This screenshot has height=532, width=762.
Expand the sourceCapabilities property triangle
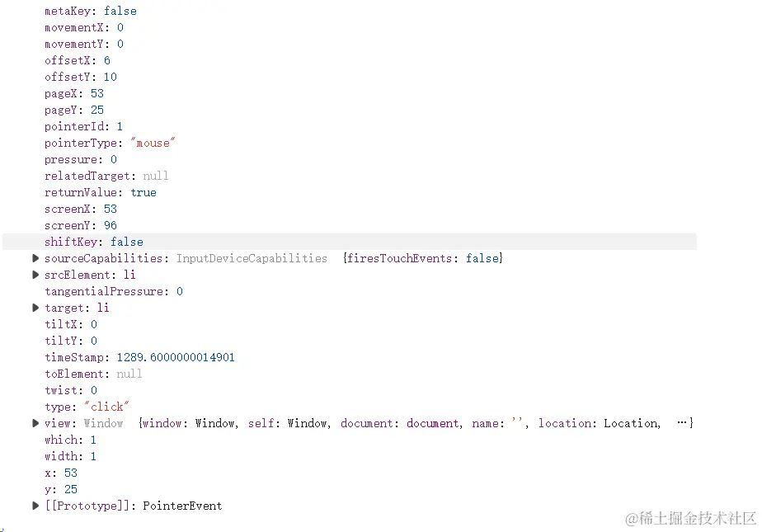(35, 258)
